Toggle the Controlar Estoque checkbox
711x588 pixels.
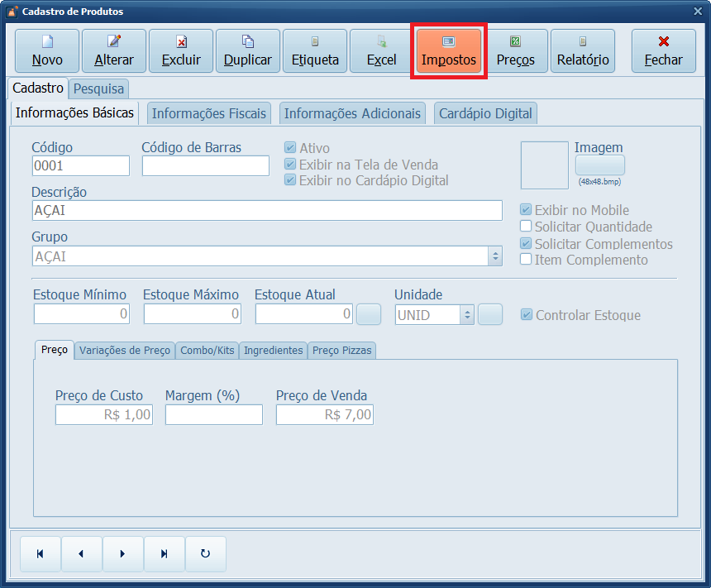tap(527, 315)
